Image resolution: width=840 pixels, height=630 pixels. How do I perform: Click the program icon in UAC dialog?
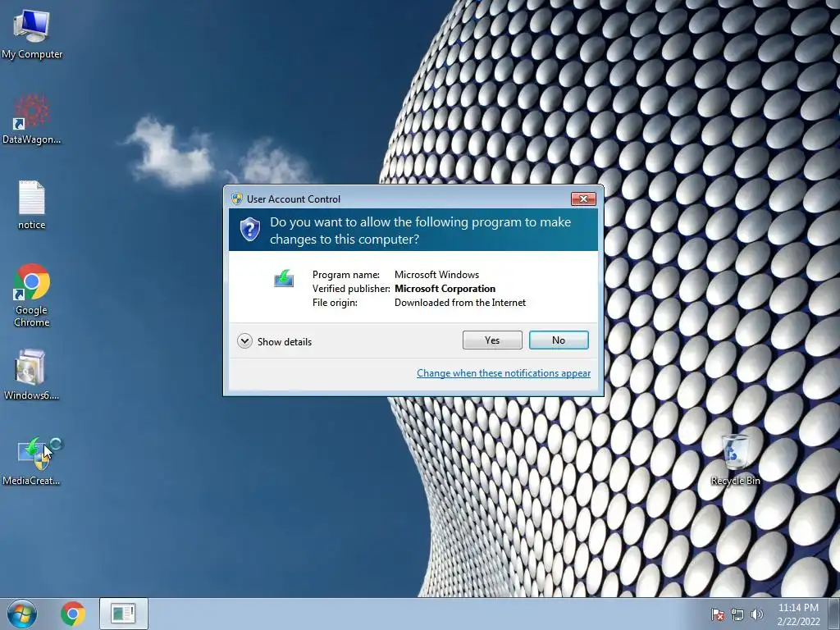pyautogui.click(x=284, y=279)
